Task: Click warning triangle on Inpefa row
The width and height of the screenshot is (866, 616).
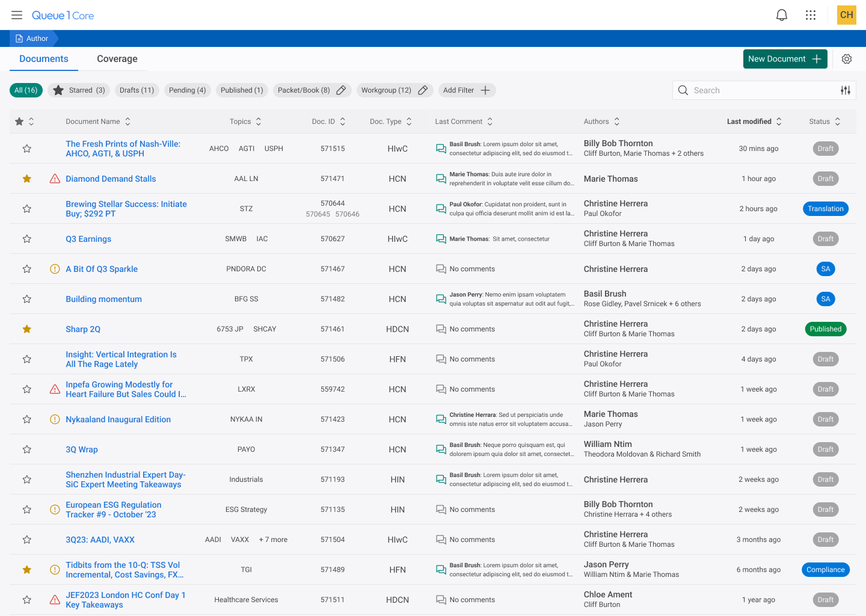Action: 55,389
